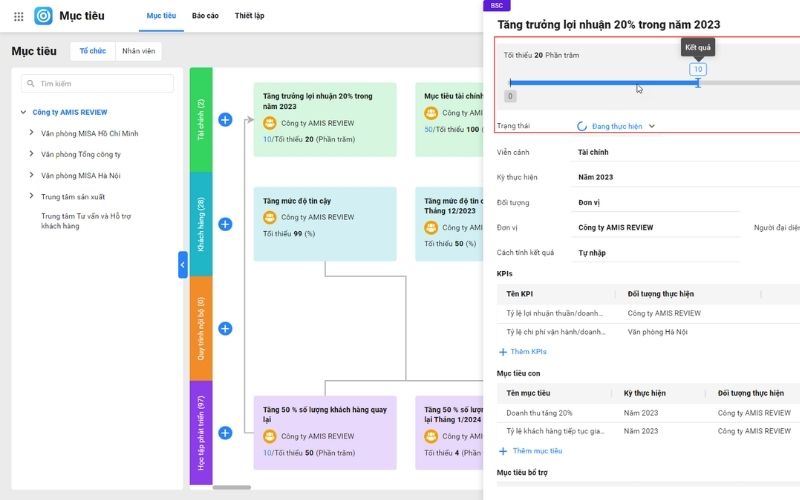Add a goal to the Tài chính perspective
800x500 pixels.
pos(225,119)
